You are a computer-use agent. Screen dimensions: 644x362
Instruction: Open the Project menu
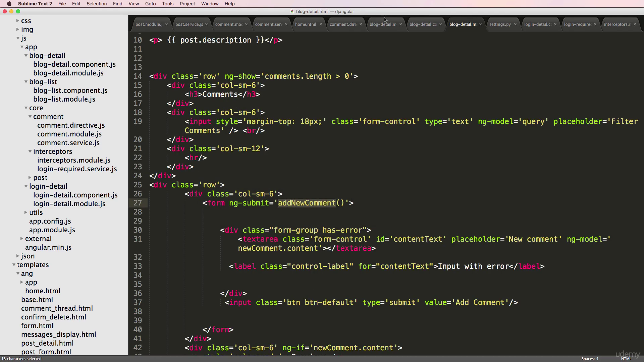tap(187, 4)
